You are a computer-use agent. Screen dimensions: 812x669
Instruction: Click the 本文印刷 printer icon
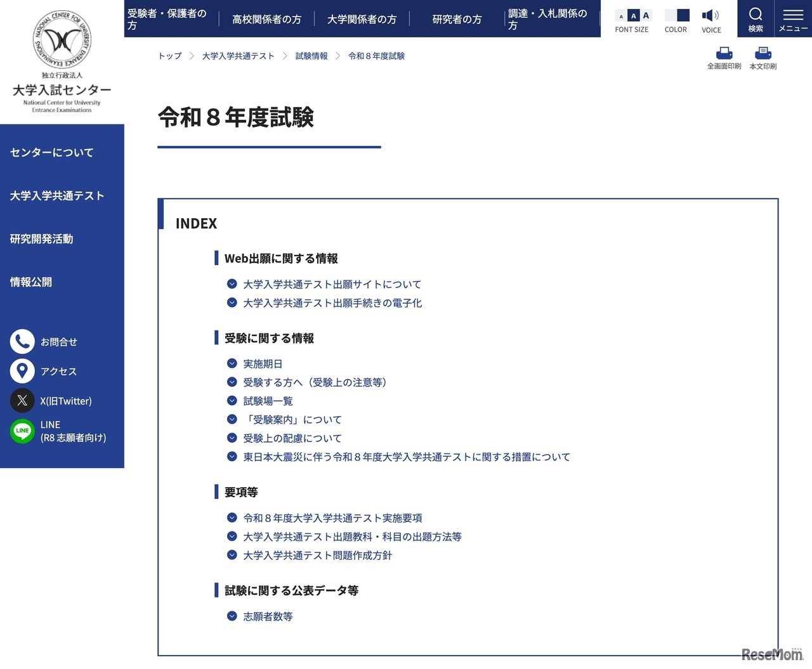(x=763, y=53)
